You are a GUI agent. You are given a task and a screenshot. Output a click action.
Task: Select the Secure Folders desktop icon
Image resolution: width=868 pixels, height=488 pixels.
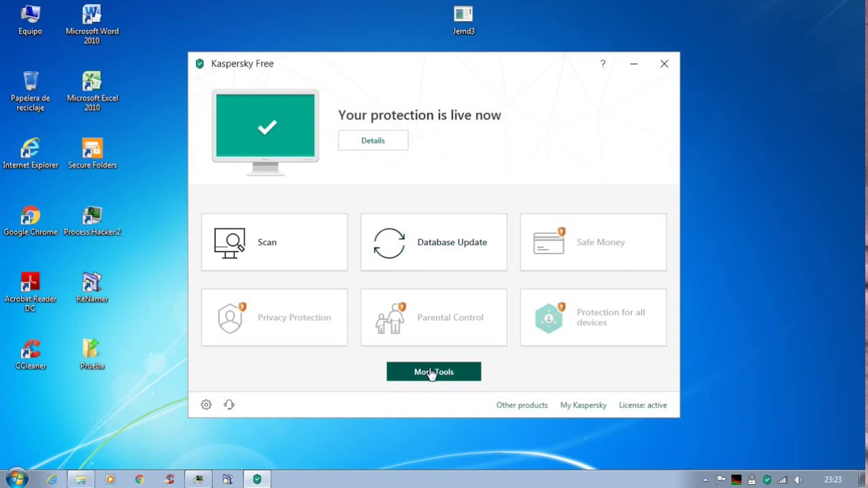(92, 153)
